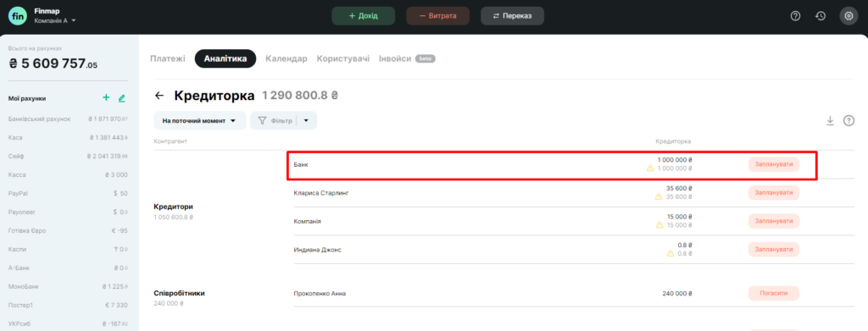868x331 pixels.
Task: Click Прокопенко Анна employee name
Action: point(320,294)
